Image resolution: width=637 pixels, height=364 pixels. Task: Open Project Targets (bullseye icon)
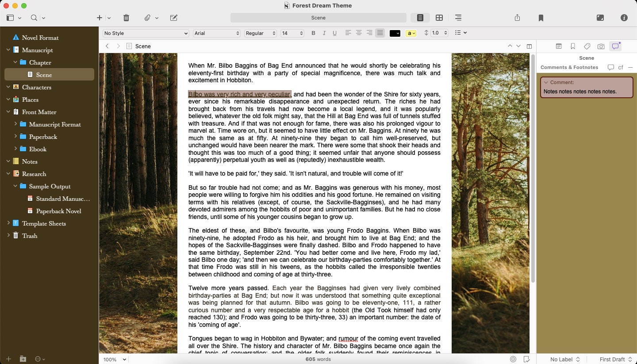513,359
